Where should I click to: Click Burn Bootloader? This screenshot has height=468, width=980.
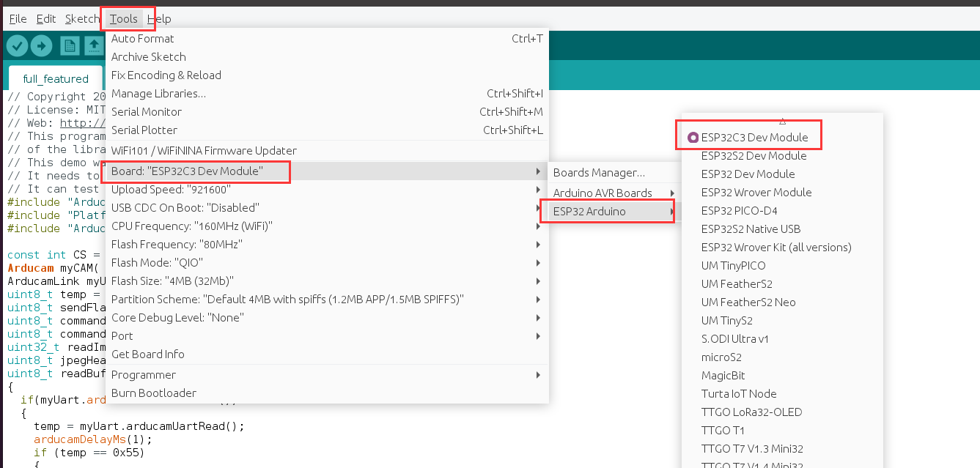coord(327,393)
